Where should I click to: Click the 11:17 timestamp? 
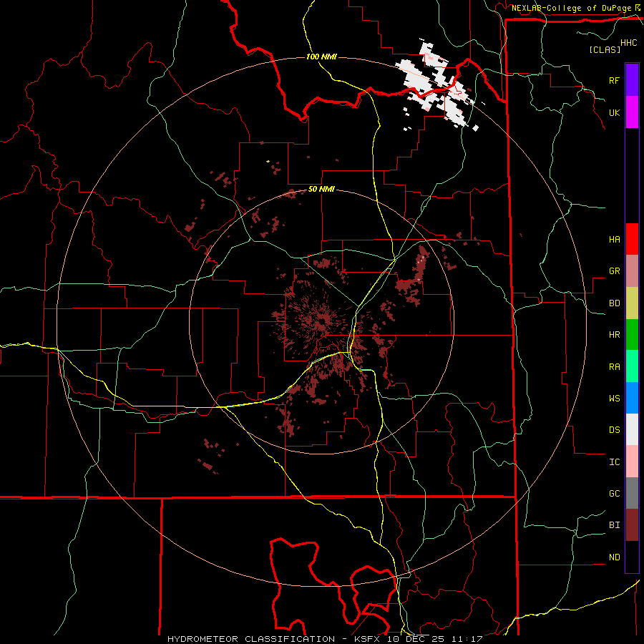(467, 639)
